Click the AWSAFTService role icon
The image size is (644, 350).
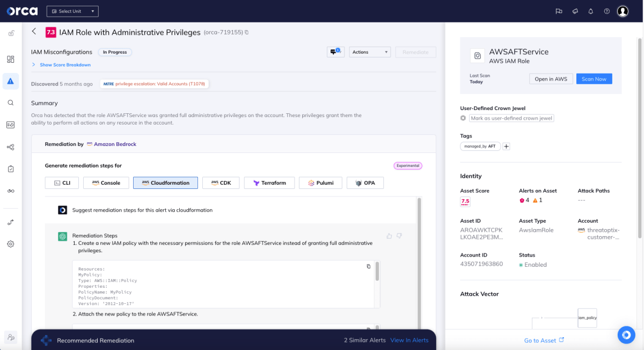pos(477,56)
